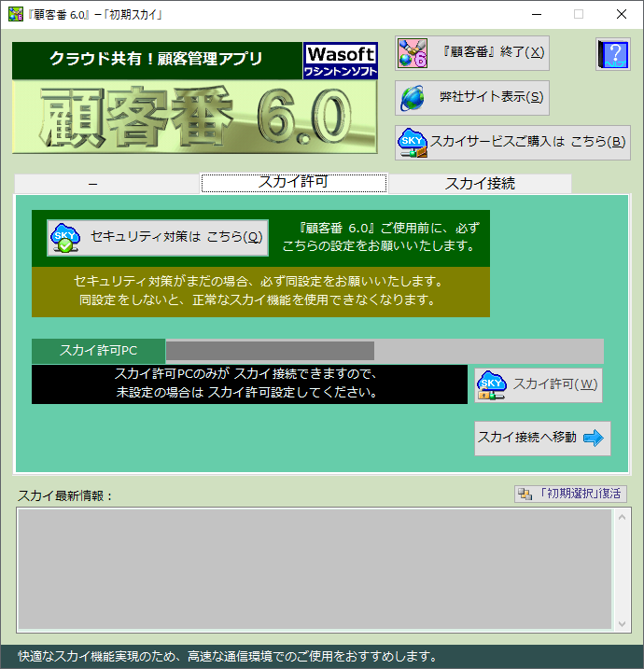The height and width of the screenshot is (669, 644).
Task: Click the クラウド共有！顧客管理アプリ header text
Action: tap(156, 59)
